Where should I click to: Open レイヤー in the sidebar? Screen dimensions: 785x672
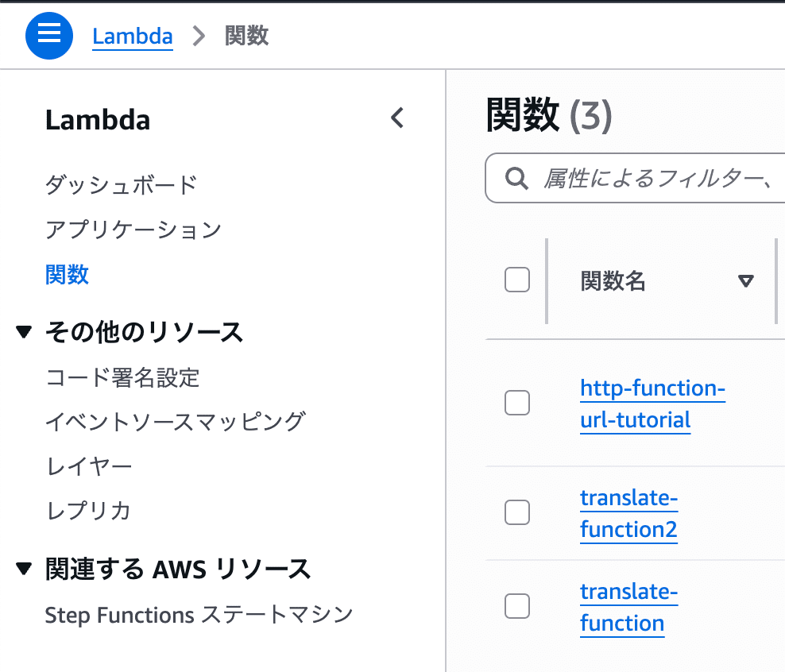click(87, 466)
